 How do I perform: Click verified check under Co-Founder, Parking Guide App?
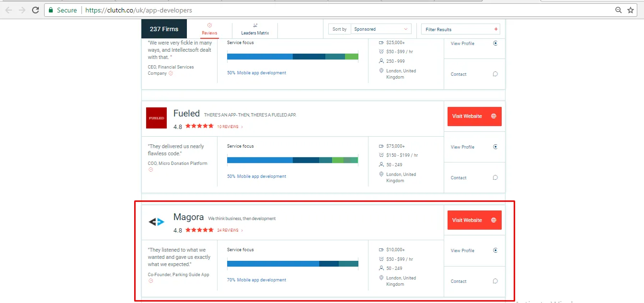[x=151, y=281]
